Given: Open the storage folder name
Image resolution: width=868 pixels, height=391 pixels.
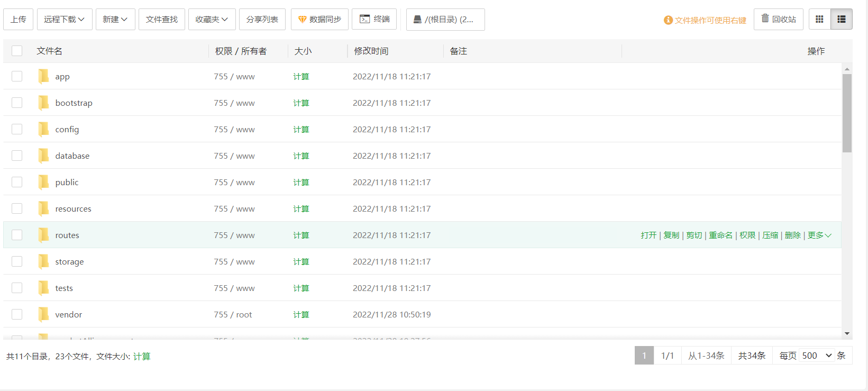Looking at the screenshot, I should [69, 261].
